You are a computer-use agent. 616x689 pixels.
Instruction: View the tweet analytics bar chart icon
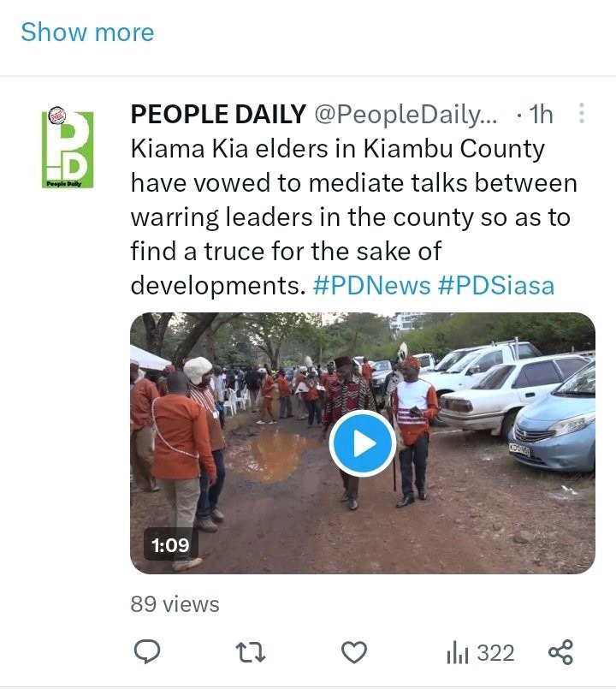click(x=458, y=653)
